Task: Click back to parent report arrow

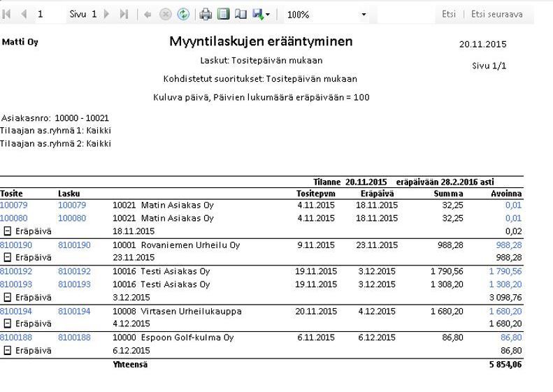Action: click(148, 15)
